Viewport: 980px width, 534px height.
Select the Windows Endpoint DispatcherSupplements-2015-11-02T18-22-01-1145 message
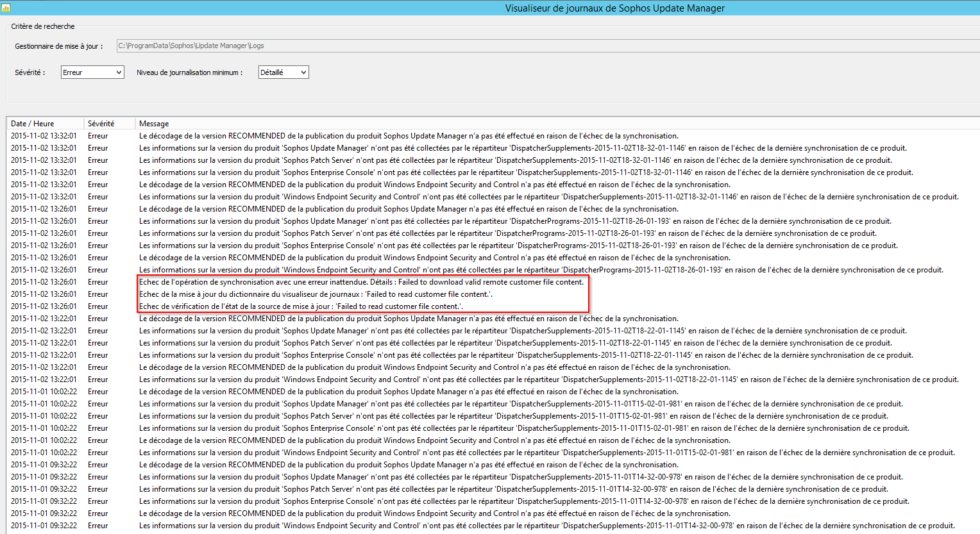[548, 380]
